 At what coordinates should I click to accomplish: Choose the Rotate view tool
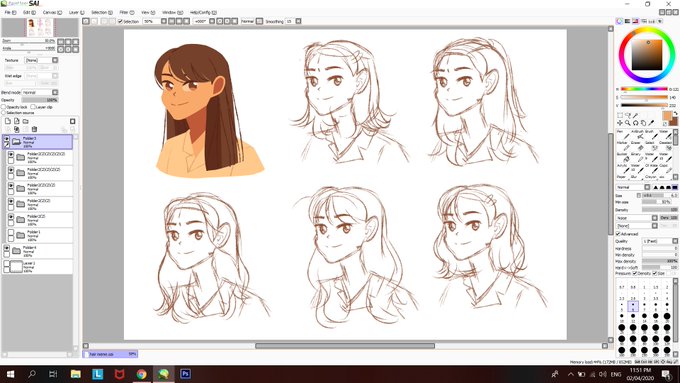635,123
